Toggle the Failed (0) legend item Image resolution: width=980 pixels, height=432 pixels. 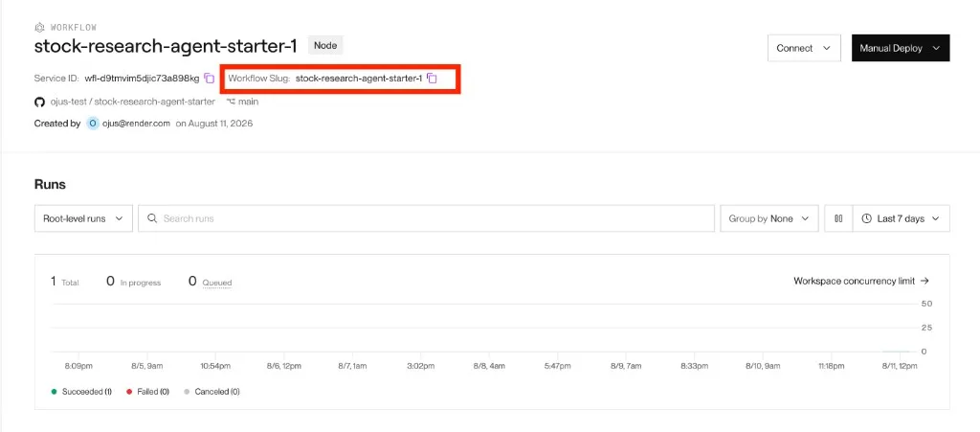point(147,392)
